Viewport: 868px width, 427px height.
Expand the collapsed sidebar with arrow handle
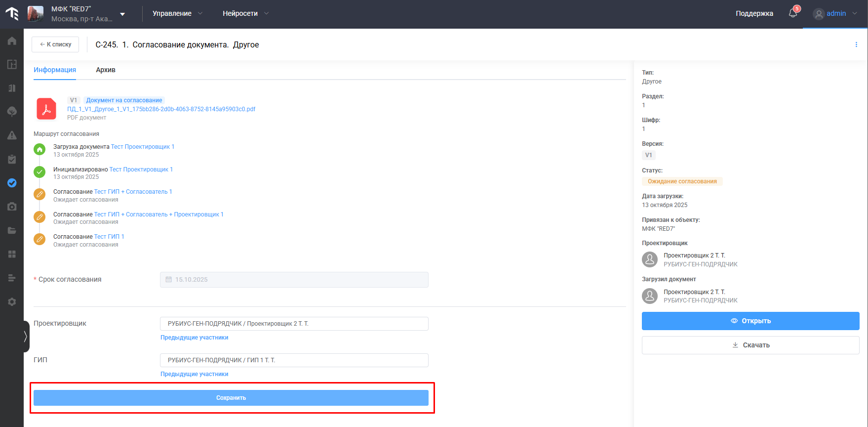point(26,337)
